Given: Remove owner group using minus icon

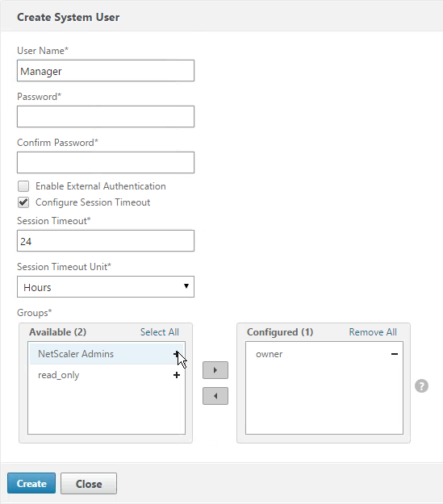Looking at the screenshot, I should pyautogui.click(x=395, y=354).
